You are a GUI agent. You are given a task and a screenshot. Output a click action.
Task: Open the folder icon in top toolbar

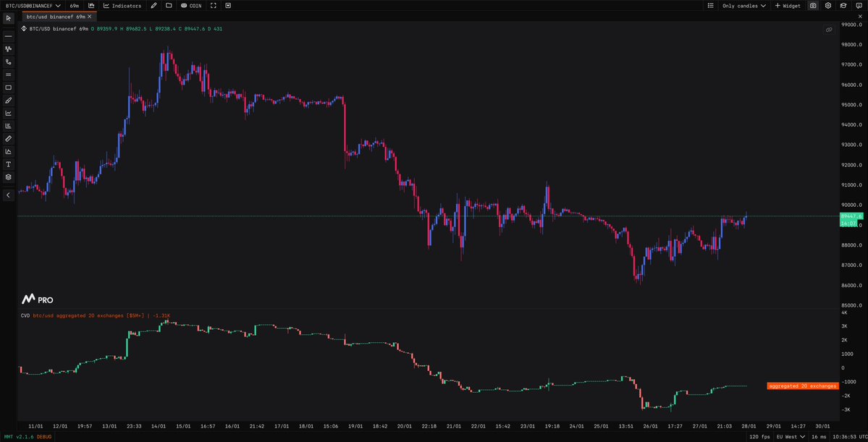pos(168,6)
